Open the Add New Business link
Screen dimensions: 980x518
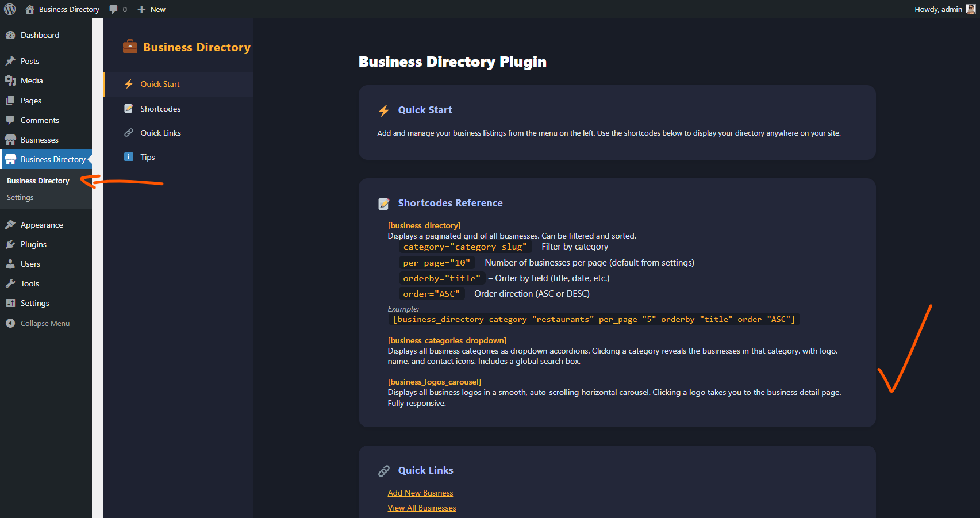[420, 493]
